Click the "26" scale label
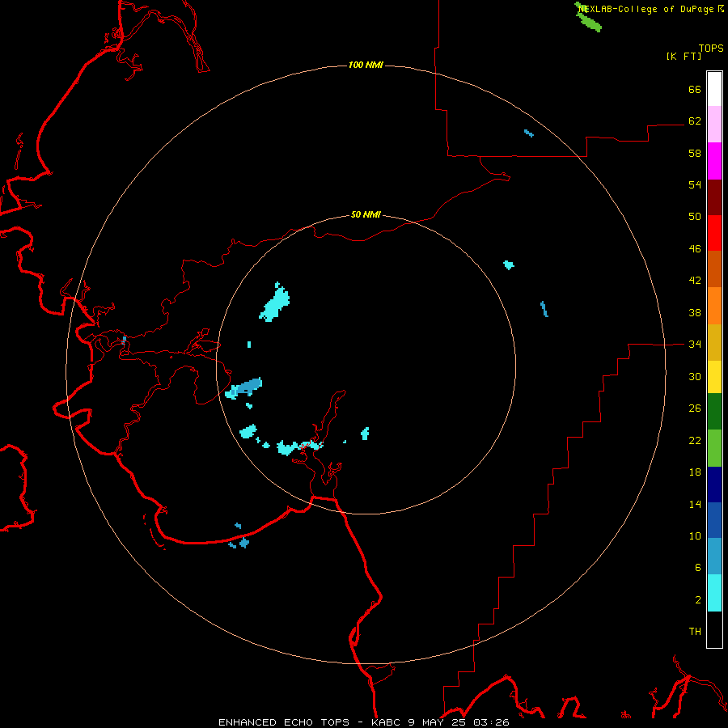This screenshot has width=728, height=728. pos(695,408)
